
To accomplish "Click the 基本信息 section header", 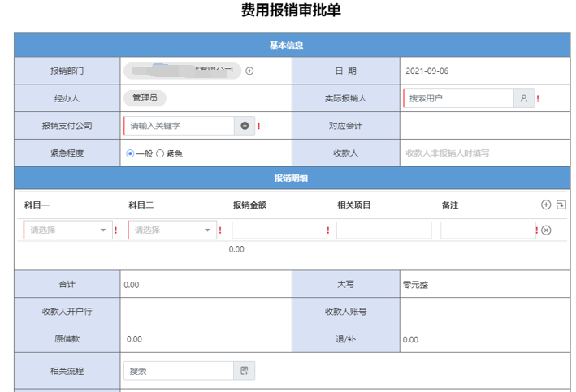I will (292, 45).
